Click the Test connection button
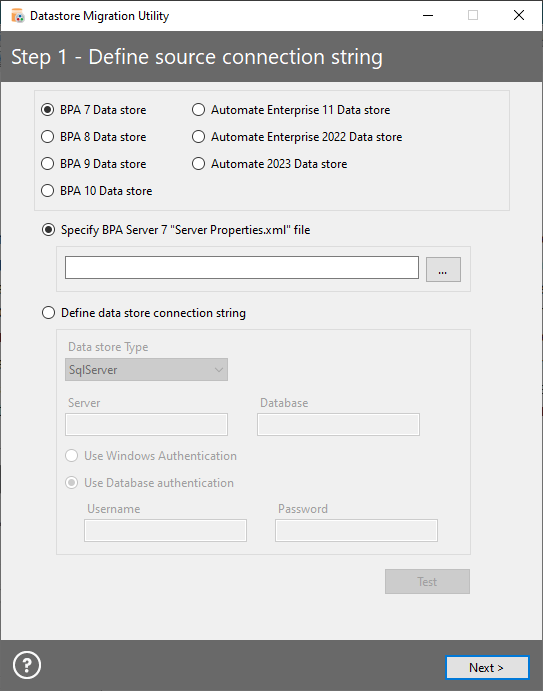This screenshot has width=543, height=691. coord(427,582)
